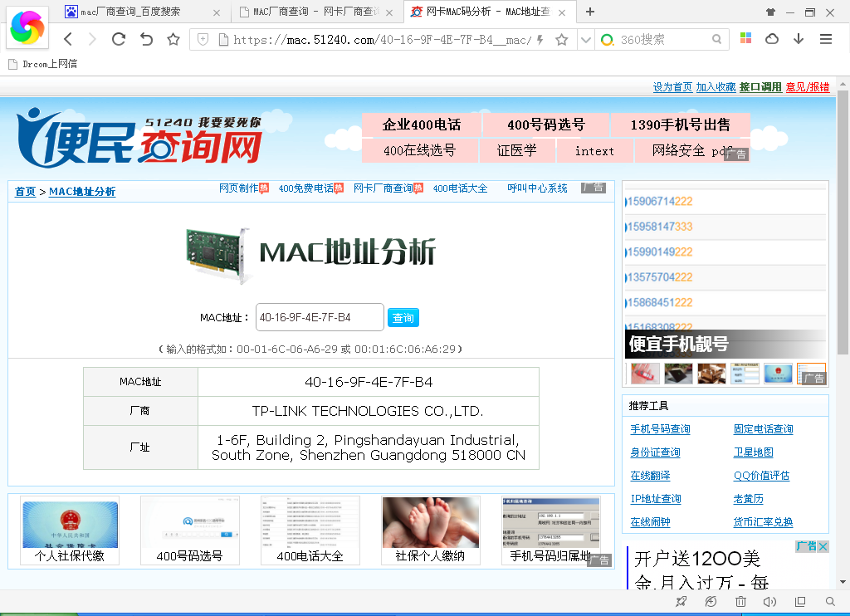Open the 个人社保代缴 thumbnail
850x616 pixels.
click(x=70, y=530)
